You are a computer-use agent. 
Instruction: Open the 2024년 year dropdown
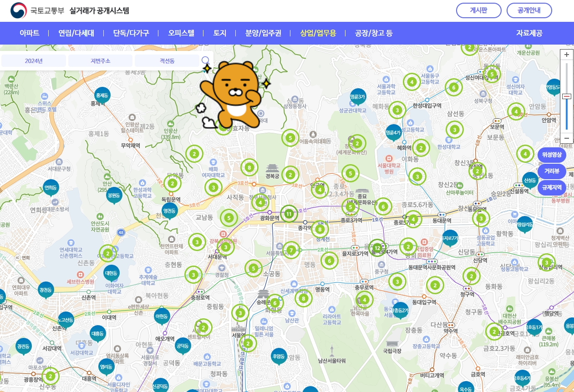coord(34,61)
